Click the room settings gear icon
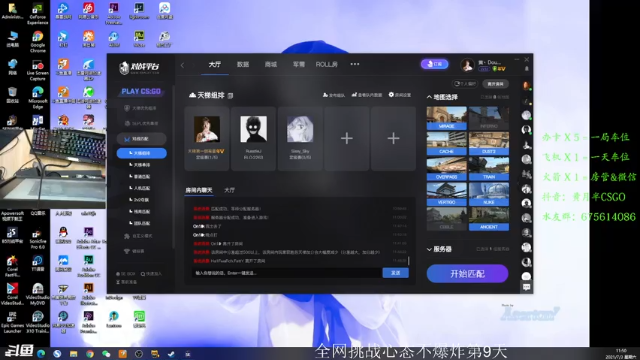Viewport: 640px width, 360px height. coord(391,95)
